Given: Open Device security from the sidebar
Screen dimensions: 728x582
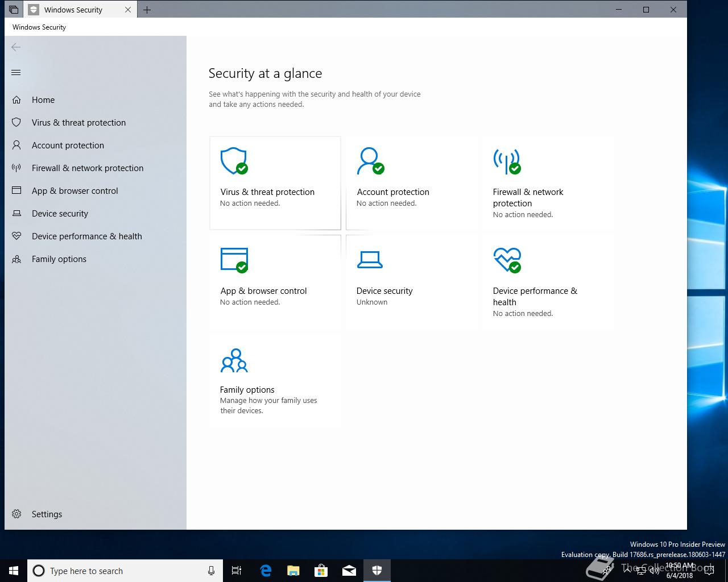Looking at the screenshot, I should coord(96,214).
